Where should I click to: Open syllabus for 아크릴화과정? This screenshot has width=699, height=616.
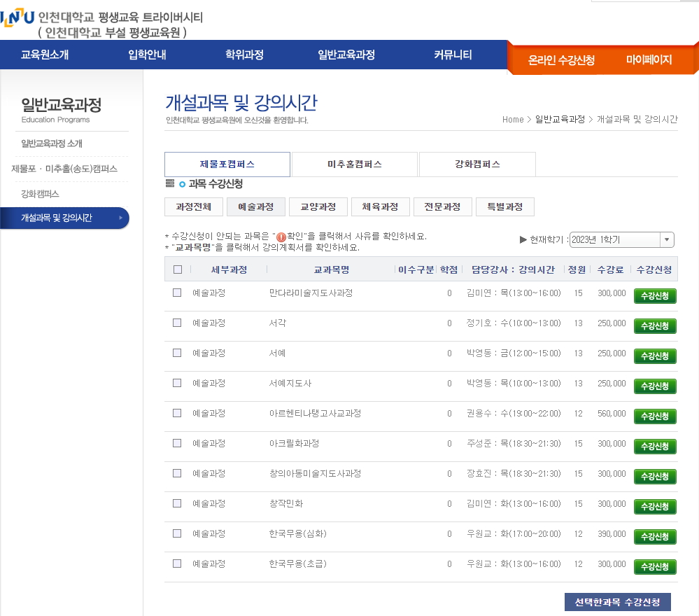click(x=294, y=443)
